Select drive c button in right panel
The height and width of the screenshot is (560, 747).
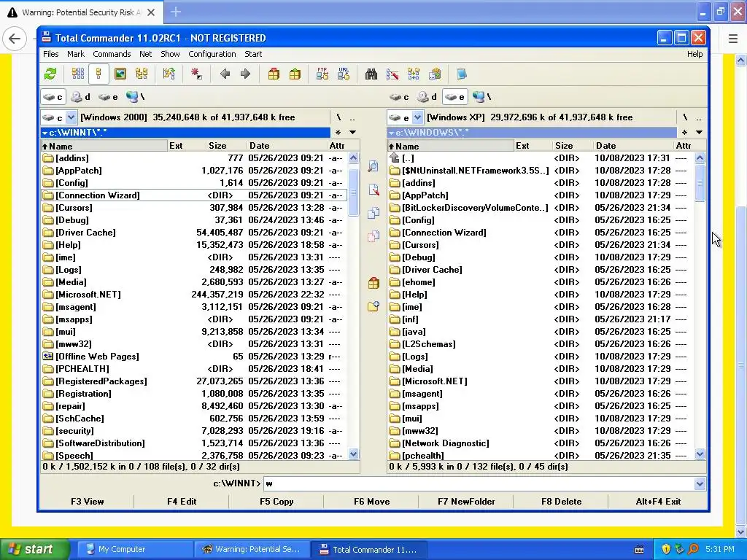[x=399, y=97]
